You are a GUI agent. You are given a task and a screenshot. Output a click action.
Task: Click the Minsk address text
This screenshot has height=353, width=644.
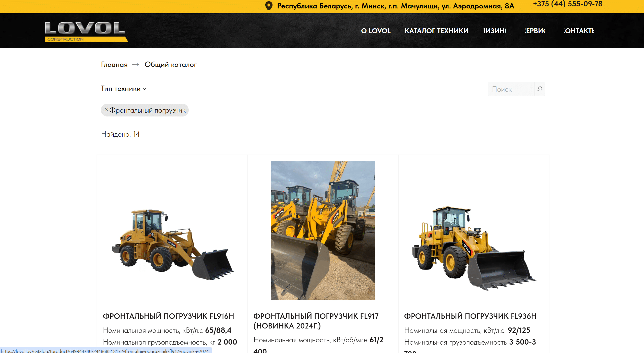coord(396,6)
